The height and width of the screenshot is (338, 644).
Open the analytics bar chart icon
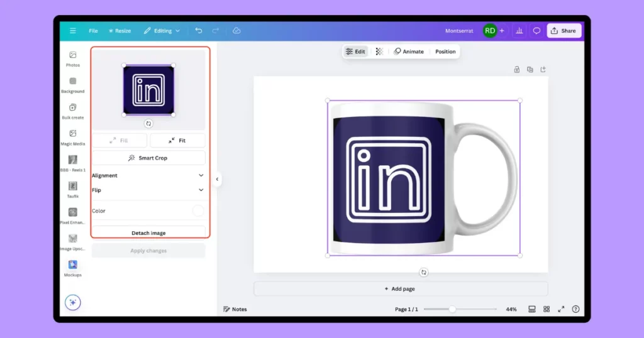519,30
